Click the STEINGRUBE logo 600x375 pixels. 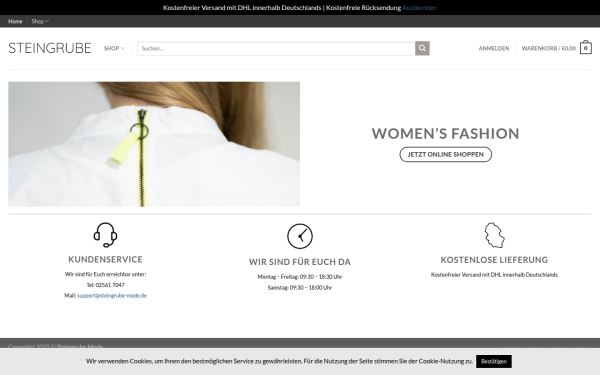pyautogui.click(x=50, y=48)
